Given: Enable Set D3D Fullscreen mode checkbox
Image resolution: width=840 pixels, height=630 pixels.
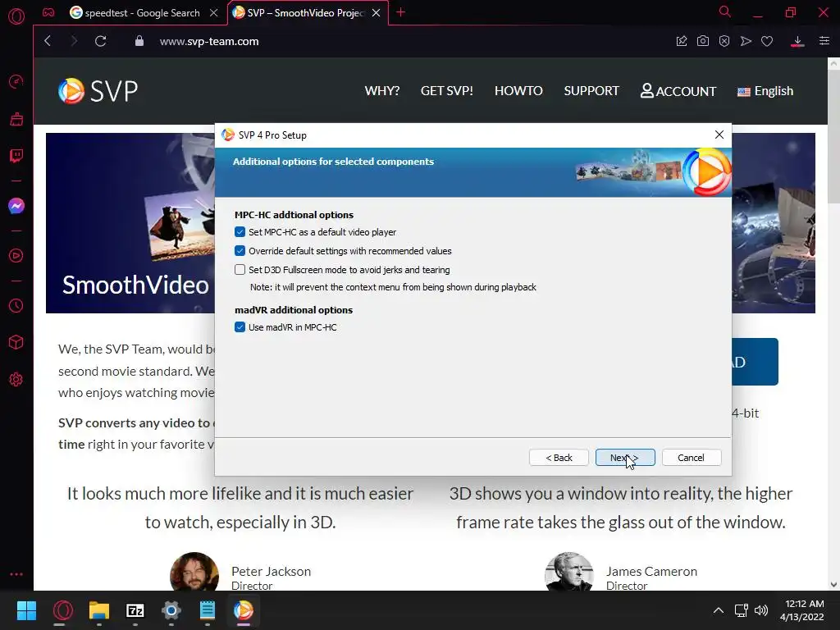Looking at the screenshot, I should point(240,269).
